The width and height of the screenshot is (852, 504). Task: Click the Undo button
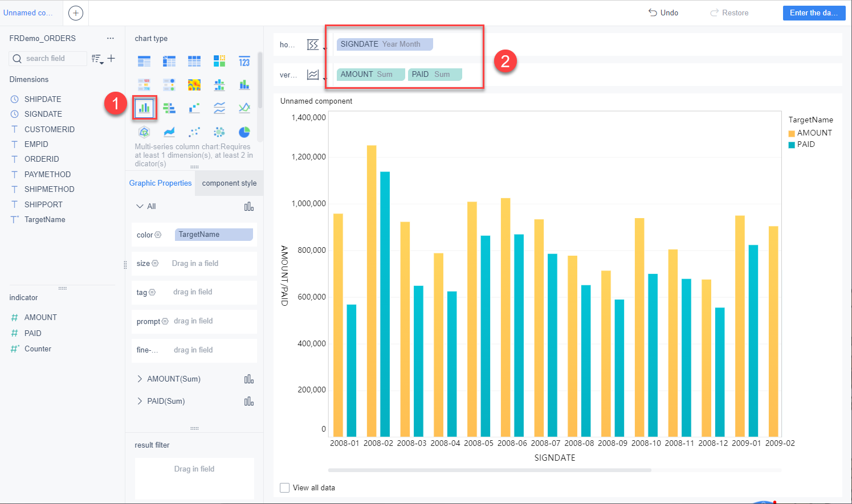pos(663,13)
